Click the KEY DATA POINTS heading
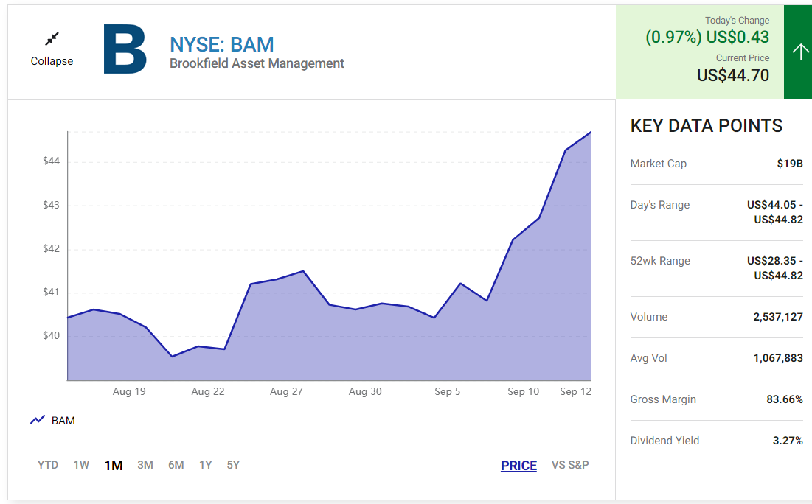Viewport: 812px width, 504px height. [707, 126]
